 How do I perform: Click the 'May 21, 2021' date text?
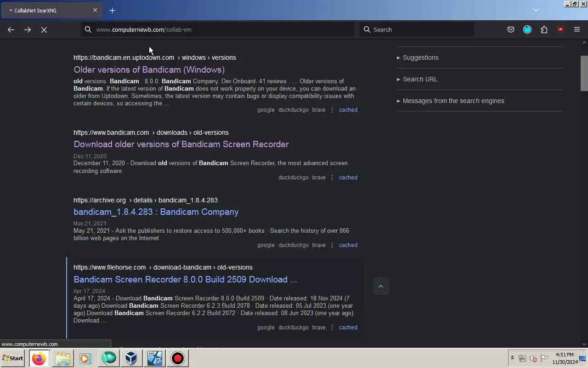(90, 224)
